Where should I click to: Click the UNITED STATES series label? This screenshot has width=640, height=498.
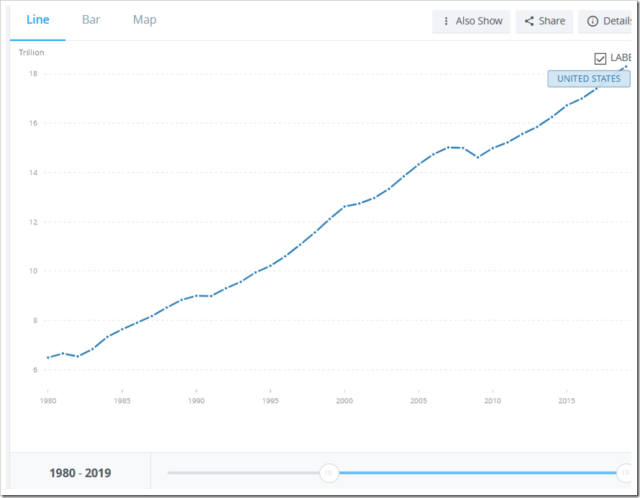588,79
